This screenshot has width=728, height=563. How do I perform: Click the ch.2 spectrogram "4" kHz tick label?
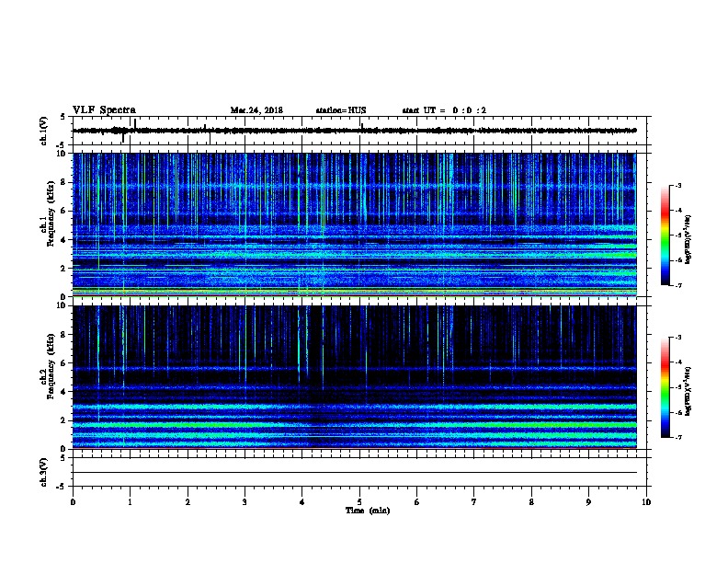(x=65, y=392)
